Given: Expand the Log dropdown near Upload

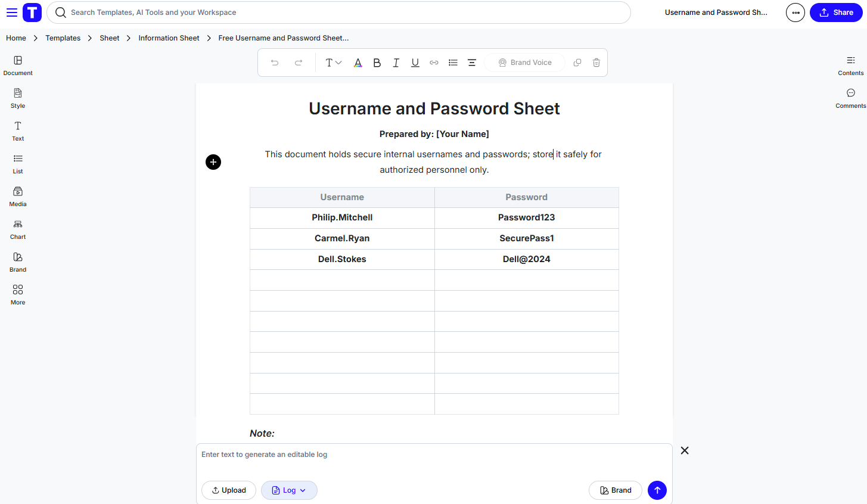Looking at the screenshot, I should point(289,490).
